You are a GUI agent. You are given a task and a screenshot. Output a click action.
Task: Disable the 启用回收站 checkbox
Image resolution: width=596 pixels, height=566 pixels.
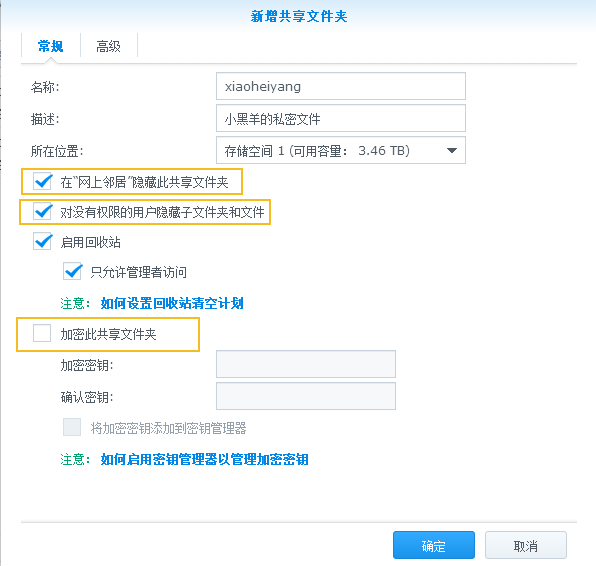point(42,241)
